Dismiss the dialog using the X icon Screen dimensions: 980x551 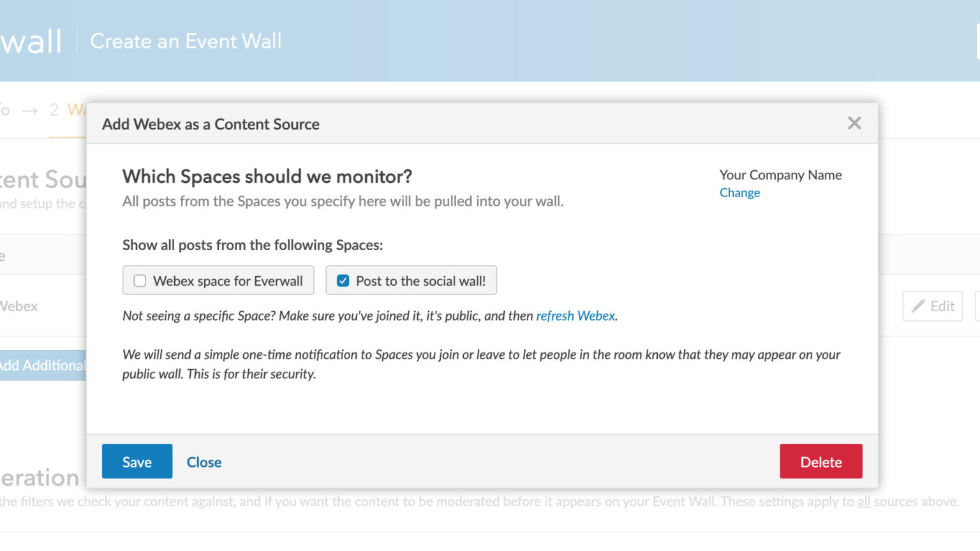coord(854,123)
